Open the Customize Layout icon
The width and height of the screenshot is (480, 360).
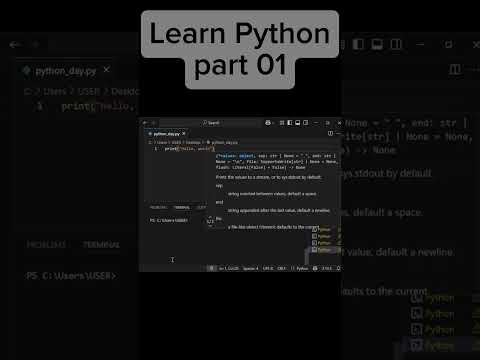(282, 123)
